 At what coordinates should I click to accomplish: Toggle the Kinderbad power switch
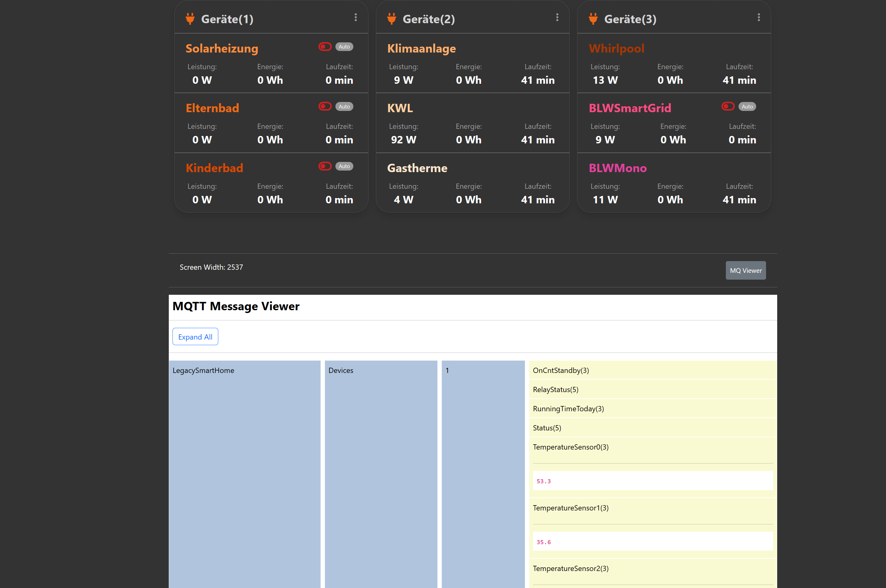(325, 166)
